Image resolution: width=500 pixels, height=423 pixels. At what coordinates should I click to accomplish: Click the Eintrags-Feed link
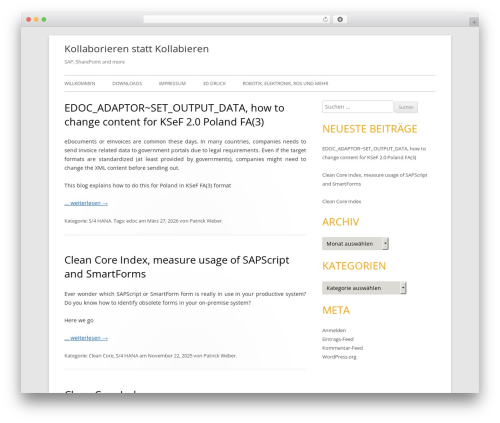point(338,339)
